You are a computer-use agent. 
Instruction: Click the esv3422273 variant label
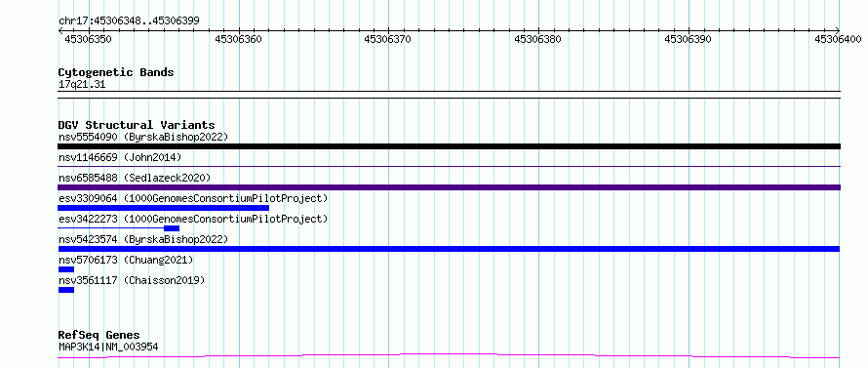pos(193,219)
